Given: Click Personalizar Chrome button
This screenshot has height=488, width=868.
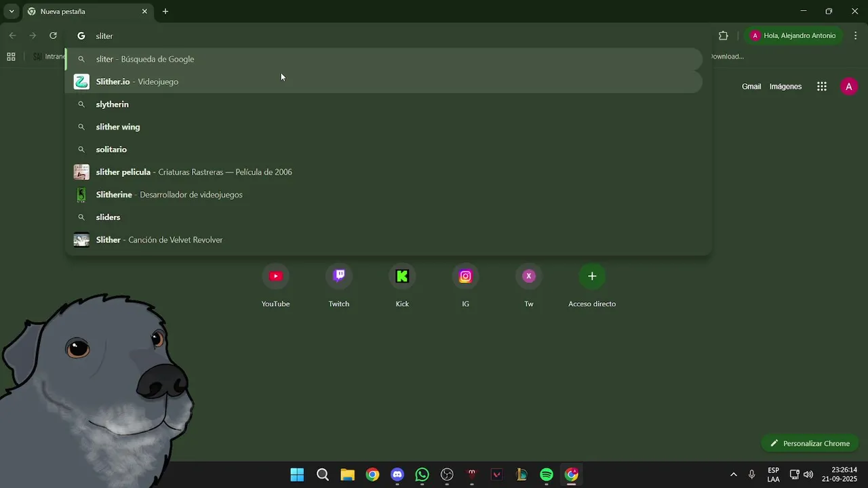Looking at the screenshot, I should [810, 443].
